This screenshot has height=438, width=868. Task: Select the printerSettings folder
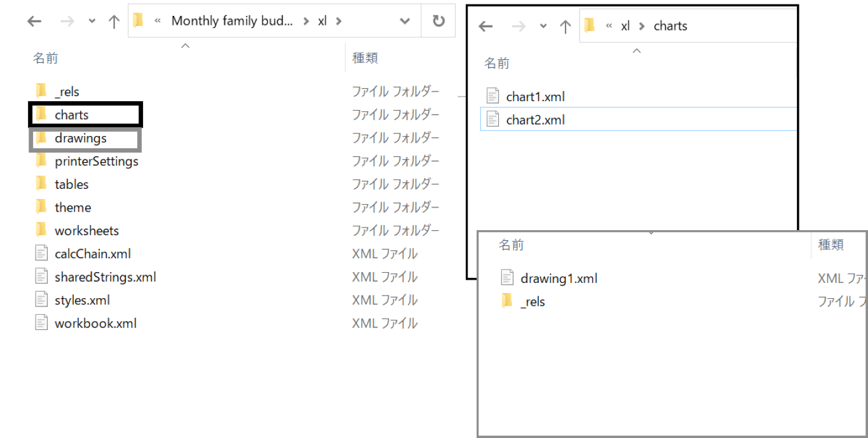click(x=96, y=161)
